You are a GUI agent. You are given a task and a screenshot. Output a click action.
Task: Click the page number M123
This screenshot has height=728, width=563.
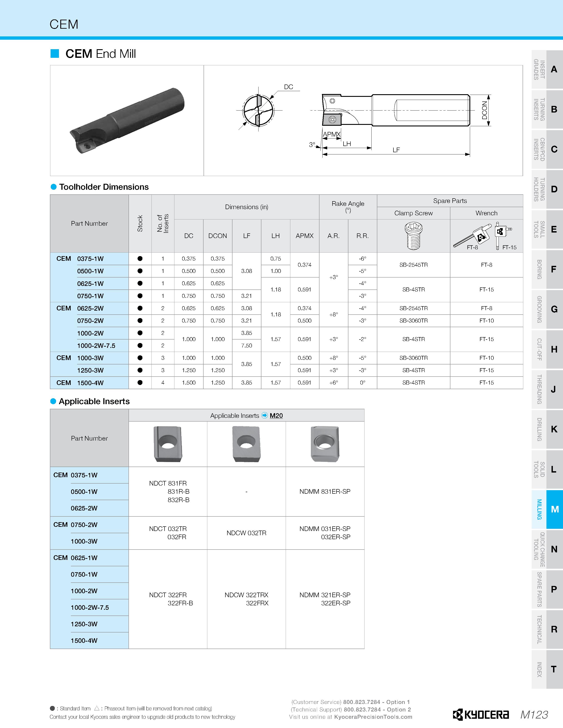pos(534,715)
